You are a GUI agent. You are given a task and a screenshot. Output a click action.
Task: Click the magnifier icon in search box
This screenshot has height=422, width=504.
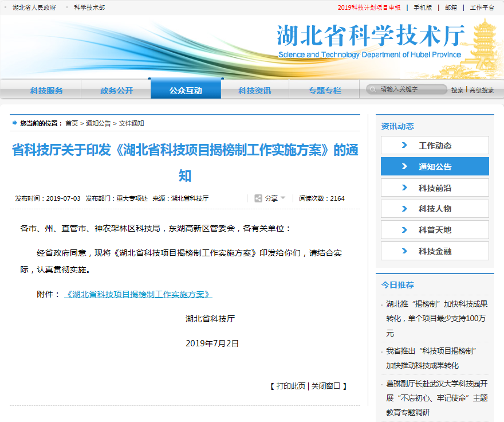373,89
